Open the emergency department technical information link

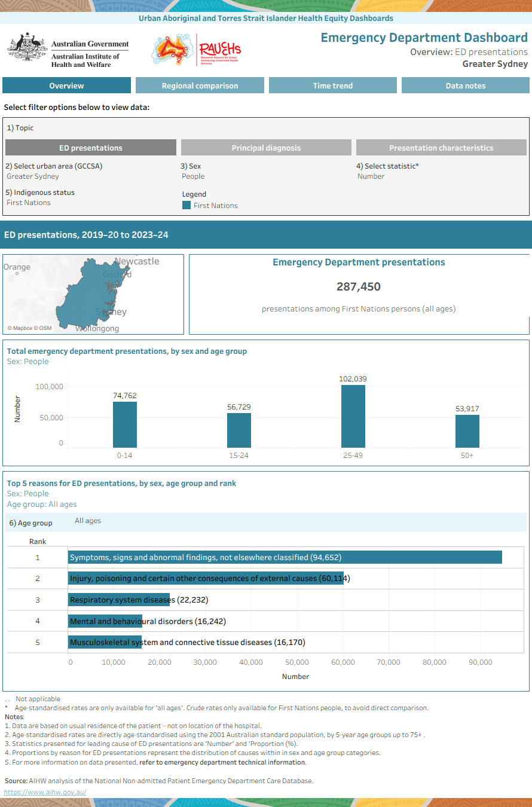tap(222, 762)
